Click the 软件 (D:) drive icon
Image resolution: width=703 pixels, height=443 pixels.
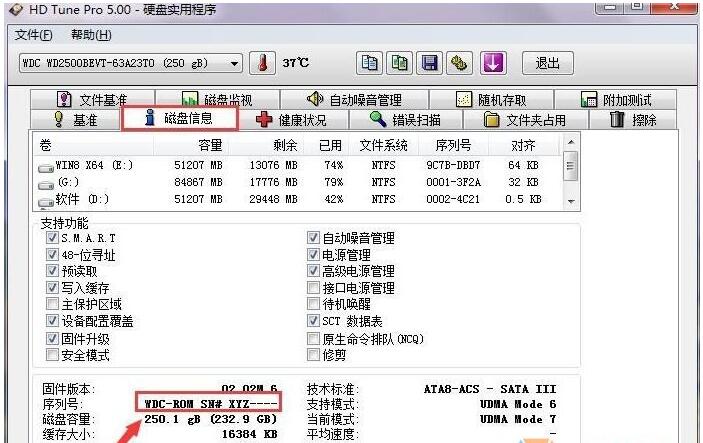click(45, 202)
